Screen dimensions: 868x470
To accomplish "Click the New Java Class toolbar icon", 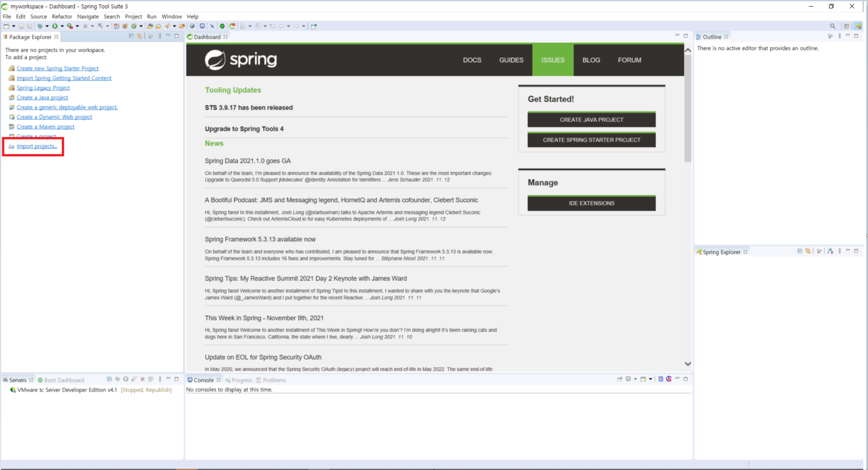I will coord(134,26).
